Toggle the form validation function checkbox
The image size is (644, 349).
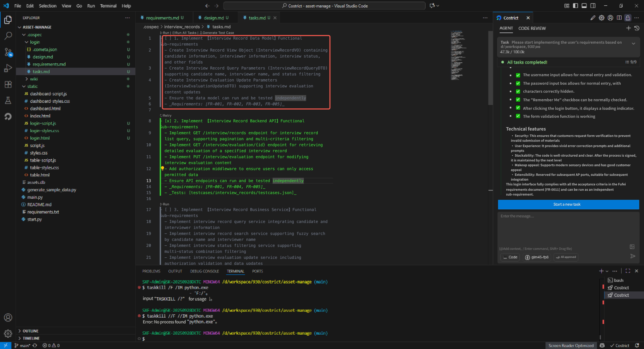coord(518,116)
